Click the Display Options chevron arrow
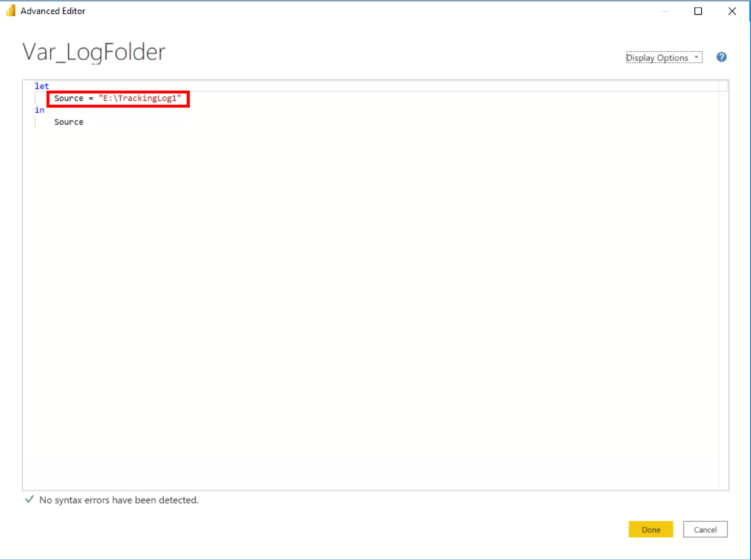The width and height of the screenshot is (751, 560). coord(696,58)
